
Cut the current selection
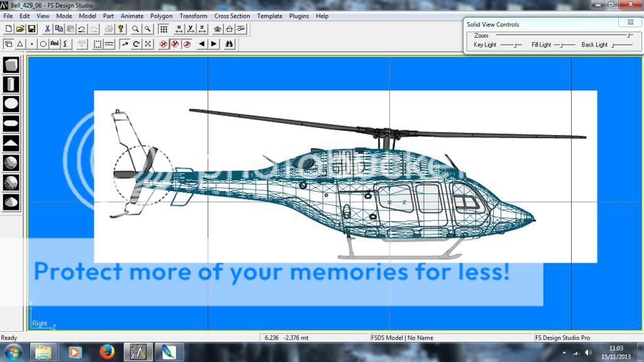click(x=47, y=29)
